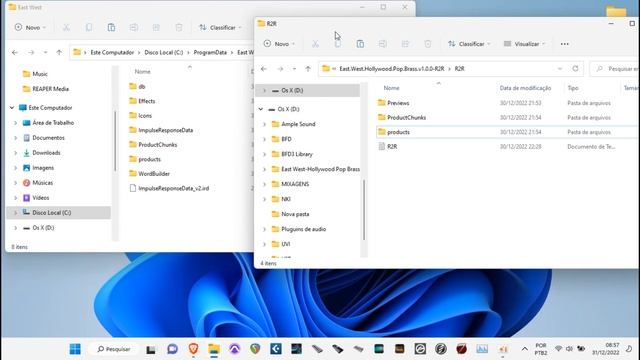Open the Previews folder

(398, 103)
